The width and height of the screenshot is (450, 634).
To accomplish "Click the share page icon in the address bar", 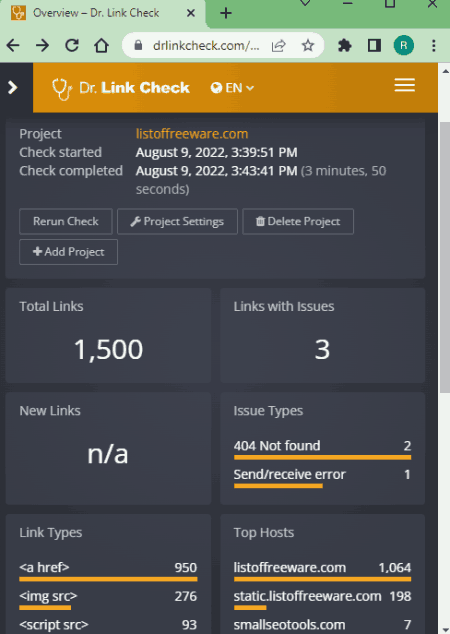I will pos(279,45).
